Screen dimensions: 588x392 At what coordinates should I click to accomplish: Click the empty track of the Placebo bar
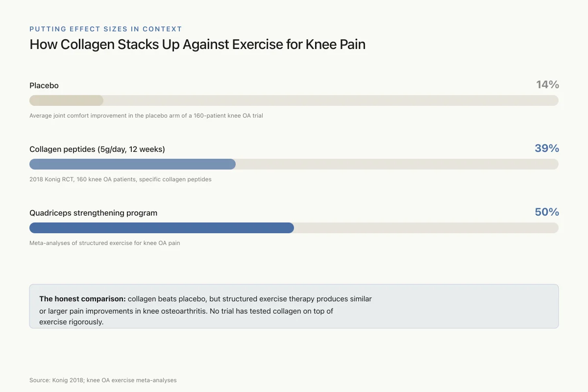point(331,100)
